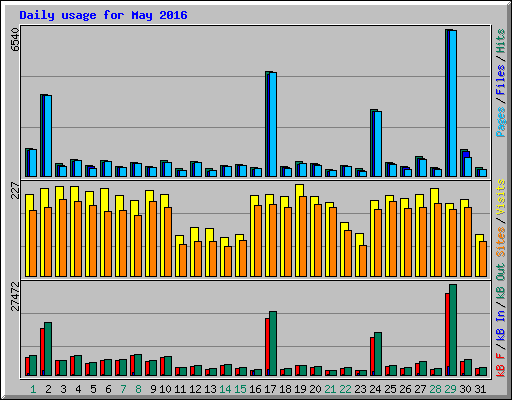Select day label 24 on the x-axis

pos(375,389)
